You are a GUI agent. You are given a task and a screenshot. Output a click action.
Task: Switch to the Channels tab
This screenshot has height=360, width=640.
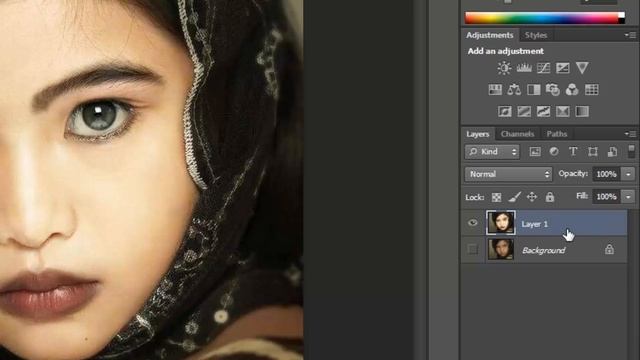coord(517,134)
